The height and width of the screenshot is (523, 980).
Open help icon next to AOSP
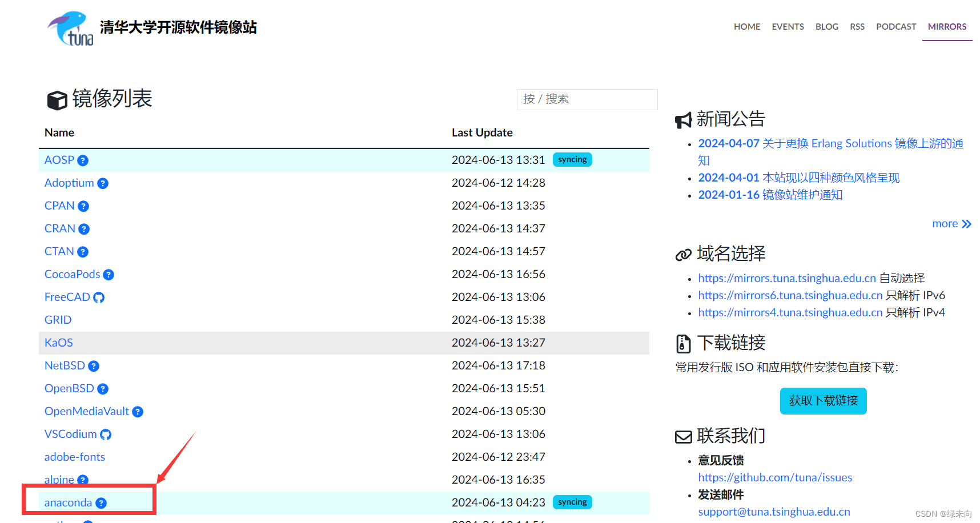[83, 160]
